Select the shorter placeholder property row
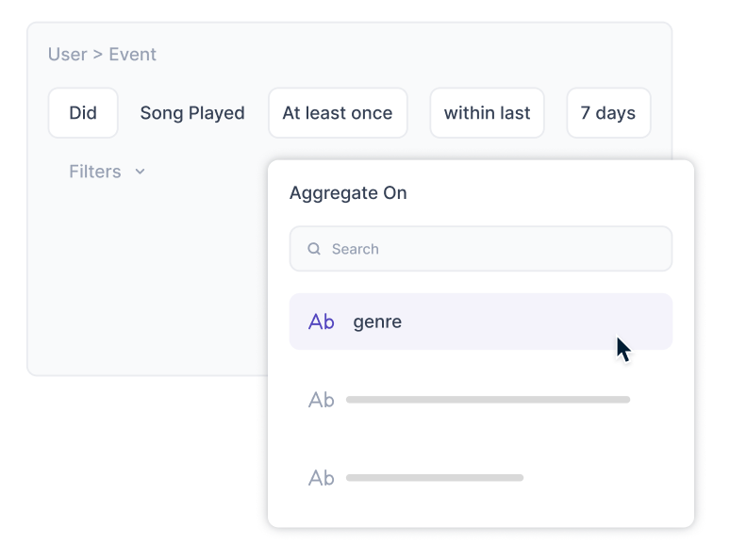This screenshot has width=730, height=560. point(435,478)
